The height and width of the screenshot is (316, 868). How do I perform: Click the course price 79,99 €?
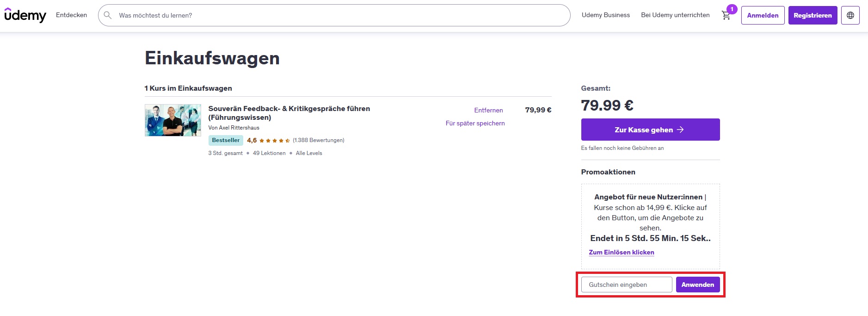(538, 110)
